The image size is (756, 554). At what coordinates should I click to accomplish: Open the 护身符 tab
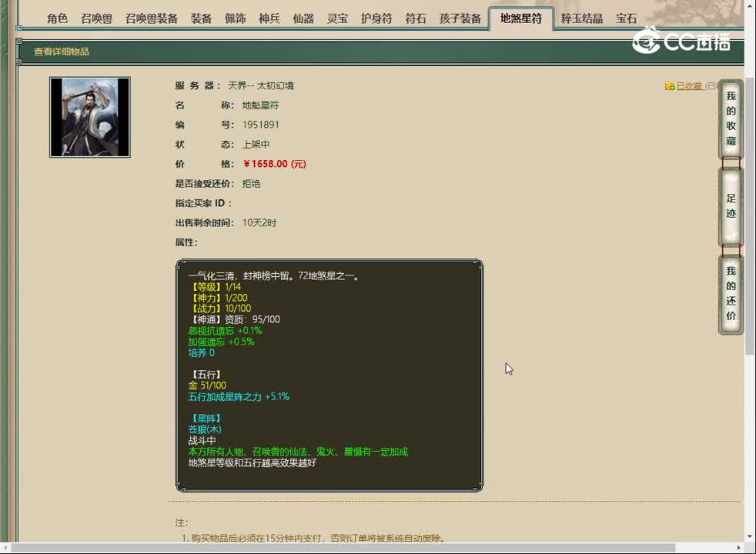coord(376,18)
